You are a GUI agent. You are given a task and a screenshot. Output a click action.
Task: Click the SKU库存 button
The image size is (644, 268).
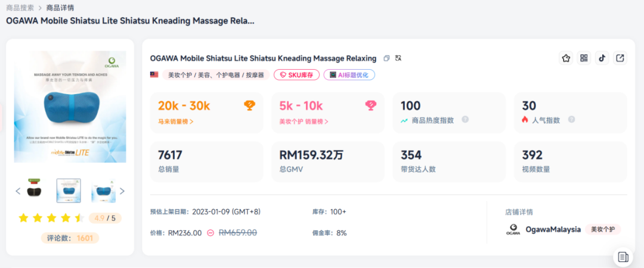(296, 74)
